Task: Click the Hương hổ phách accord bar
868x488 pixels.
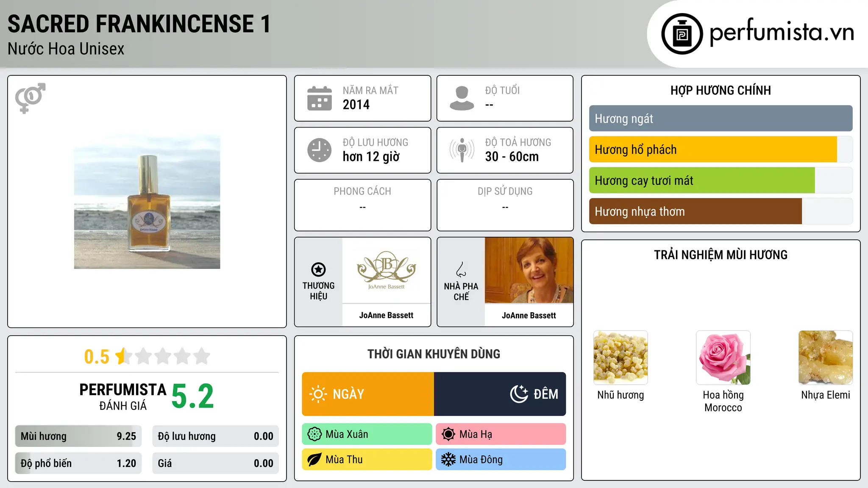Action: tap(721, 150)
